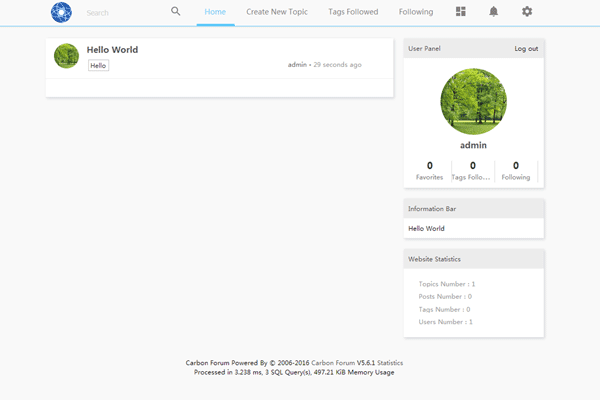Image resolution: width=600 pixels, height=400 pixels.
Task: Switch to the Home tab
Action: pyautogui.click(x=215, y=12)
